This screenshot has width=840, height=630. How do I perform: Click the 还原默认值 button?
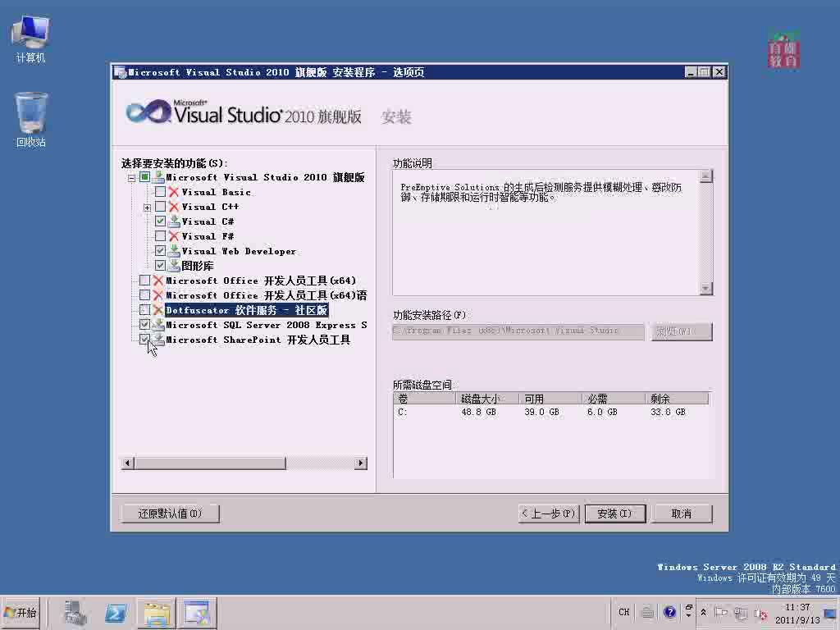171,514
